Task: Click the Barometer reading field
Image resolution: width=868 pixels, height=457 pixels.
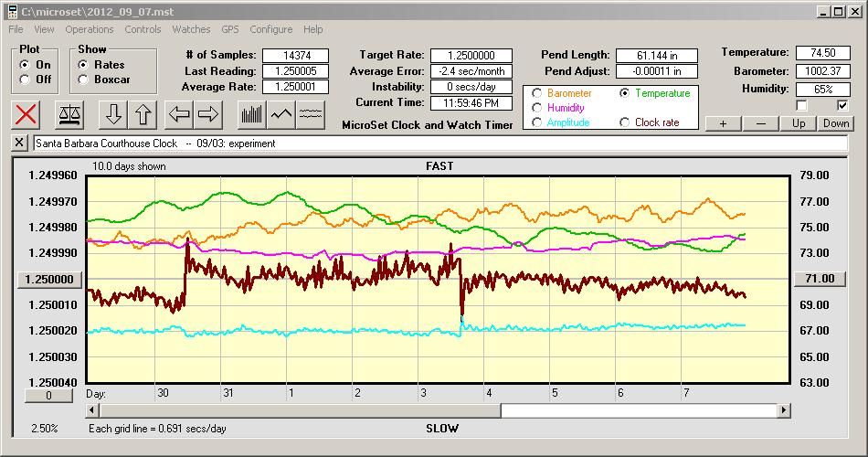Action: [x=822, y=71]
